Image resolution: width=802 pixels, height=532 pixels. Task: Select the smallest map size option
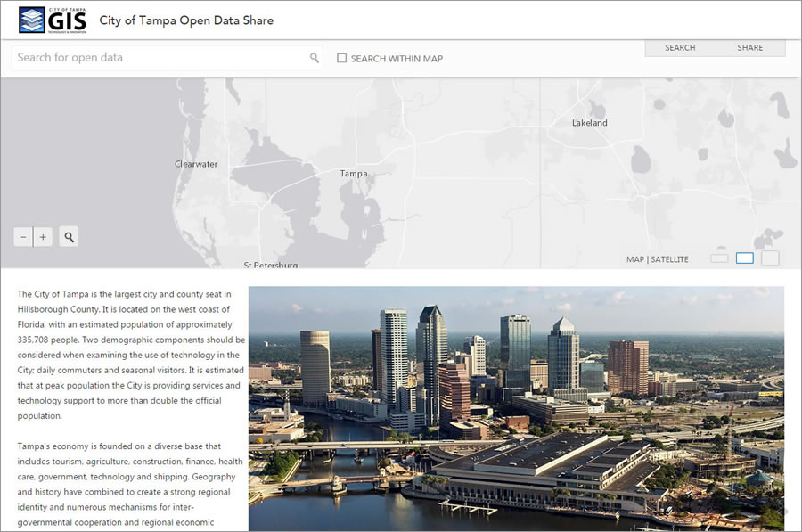[x=719, y=258]
